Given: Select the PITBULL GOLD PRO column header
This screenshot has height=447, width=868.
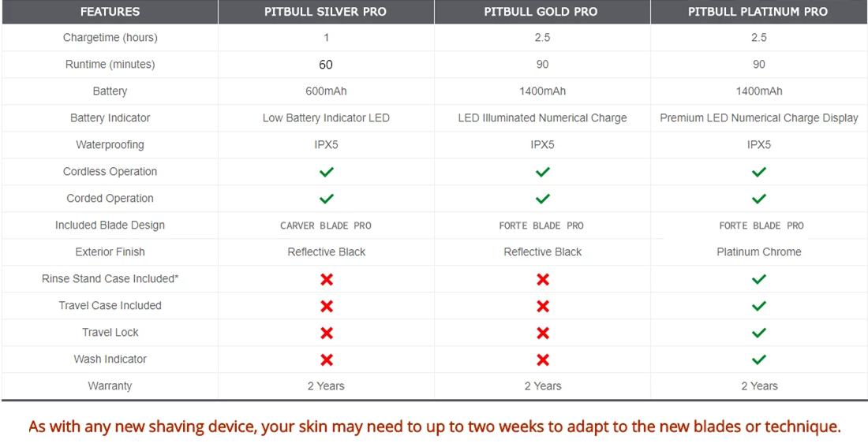Looking at the screenshot, I should click(543, 12).
